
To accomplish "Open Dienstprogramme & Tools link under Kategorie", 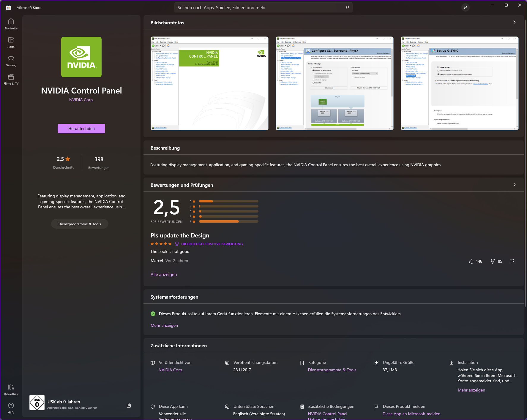I will (332, 370).
